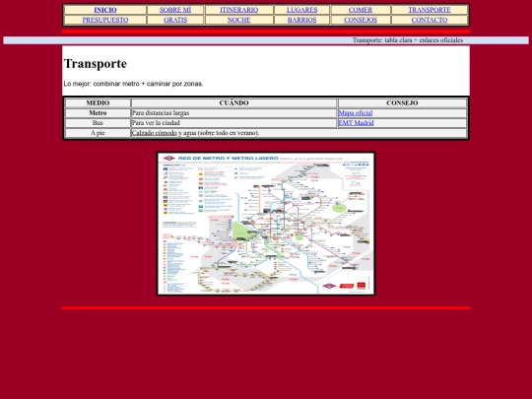Go to the CONTACTO page

(x=430, y=20)
